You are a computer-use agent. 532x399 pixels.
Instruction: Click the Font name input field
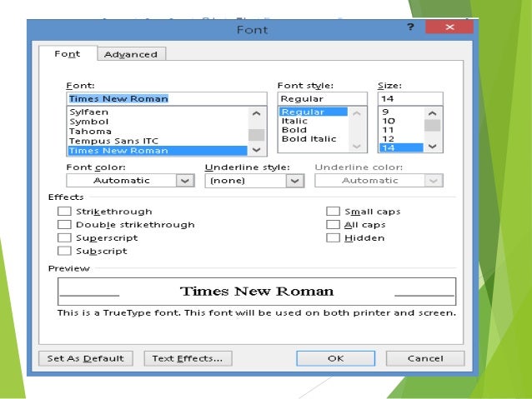coord(167,98)
